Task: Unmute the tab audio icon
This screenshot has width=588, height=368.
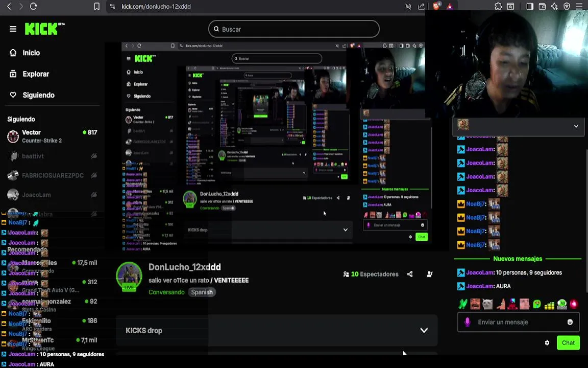Action: pyautogui.click(x=408, y=6)
